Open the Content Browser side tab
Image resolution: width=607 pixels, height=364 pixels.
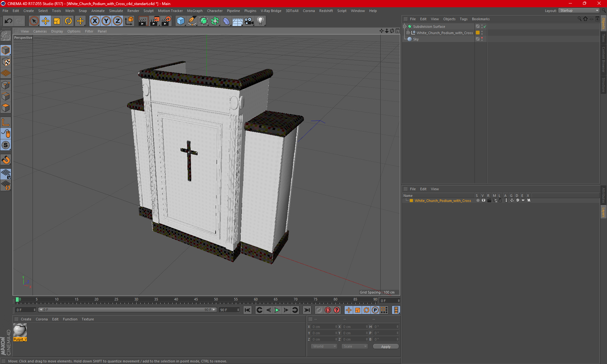point(603,59)
